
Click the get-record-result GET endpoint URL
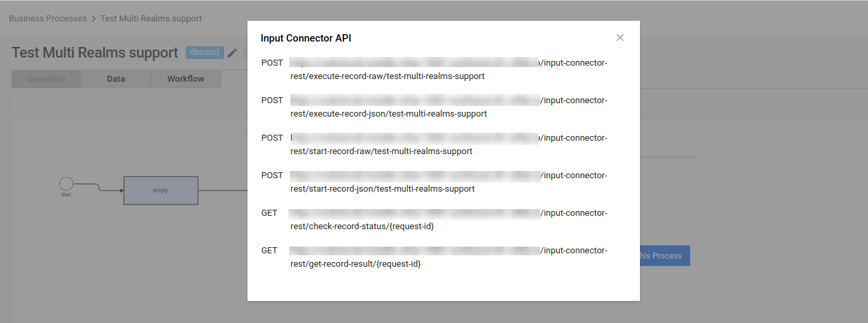tap(449, 257)
